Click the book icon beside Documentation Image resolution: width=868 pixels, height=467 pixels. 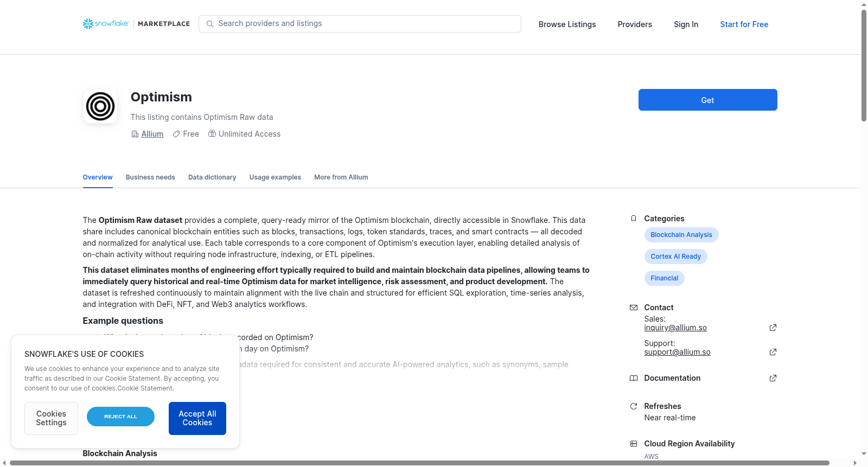tap(634, 378)
